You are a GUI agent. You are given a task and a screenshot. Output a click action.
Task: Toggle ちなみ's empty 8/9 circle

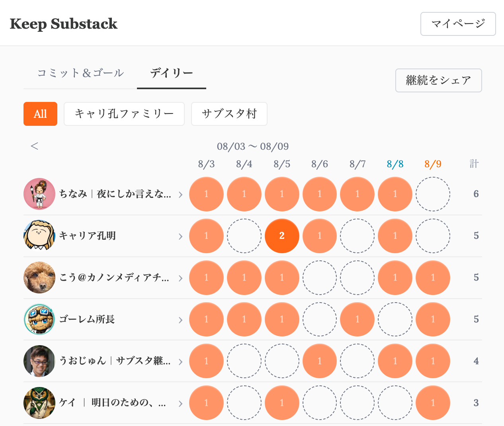[x=433, y=194]
